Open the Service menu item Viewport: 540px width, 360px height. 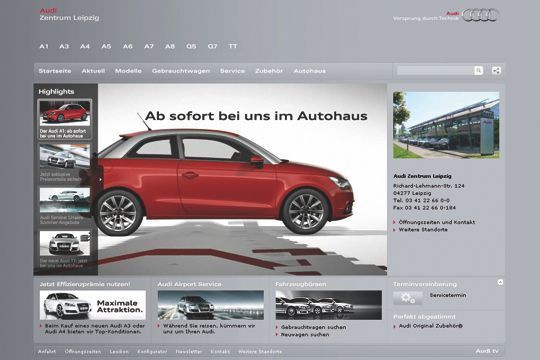pos(232,71)
